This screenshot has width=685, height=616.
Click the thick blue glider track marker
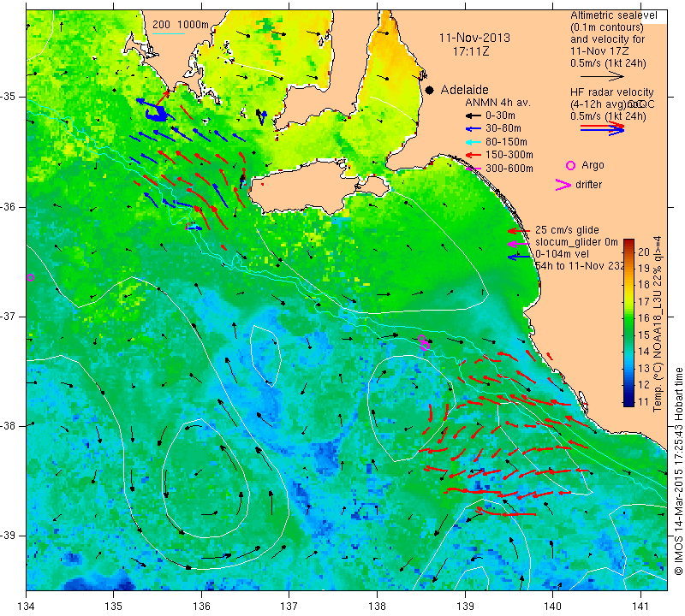coord(156,114)
